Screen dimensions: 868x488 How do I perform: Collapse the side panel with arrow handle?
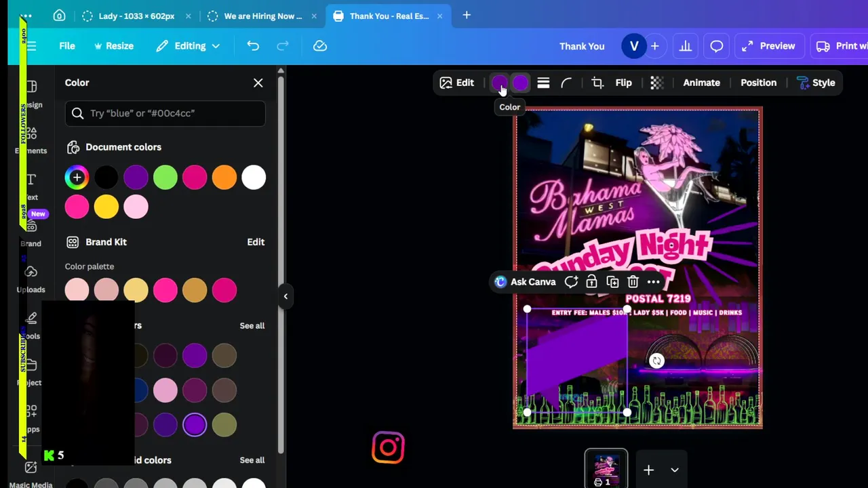(285, 296)
